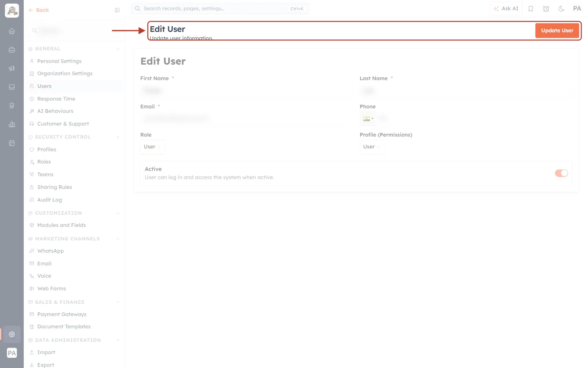Viewport: 588px width, 368px height.
Task: Collapse the CUSTOMIZATION section
Action: tap(118, 213)
